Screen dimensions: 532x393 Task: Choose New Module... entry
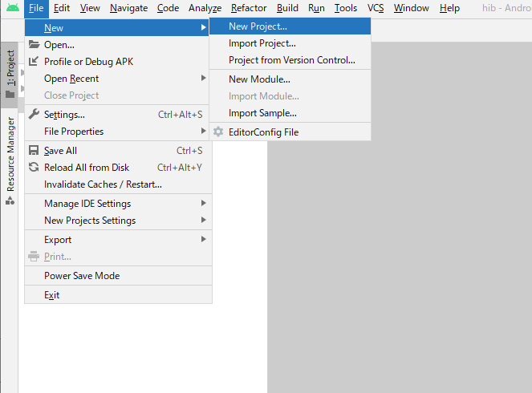(x=290, y=79)
